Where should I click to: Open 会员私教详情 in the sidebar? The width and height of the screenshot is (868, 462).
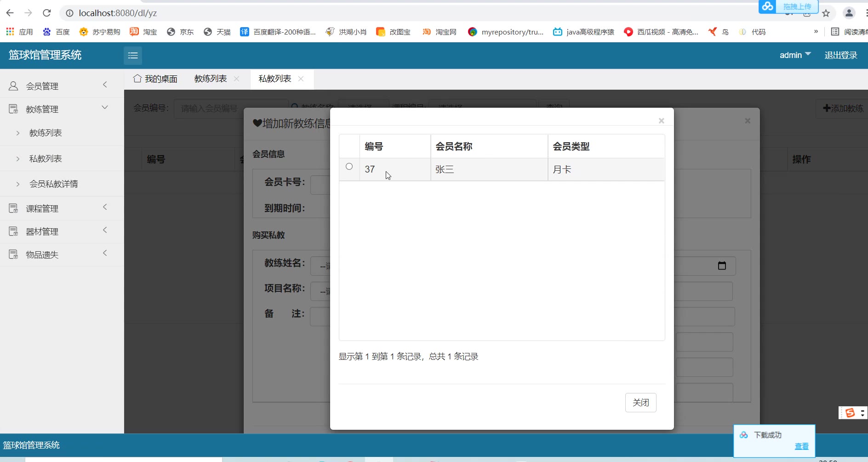point(53,184)
